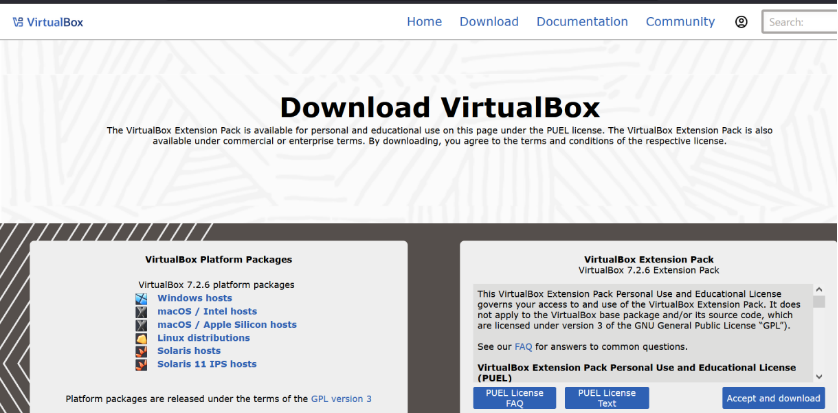
Task: Click the macOS / Apple Silicon icon
Action: point(141,325)
